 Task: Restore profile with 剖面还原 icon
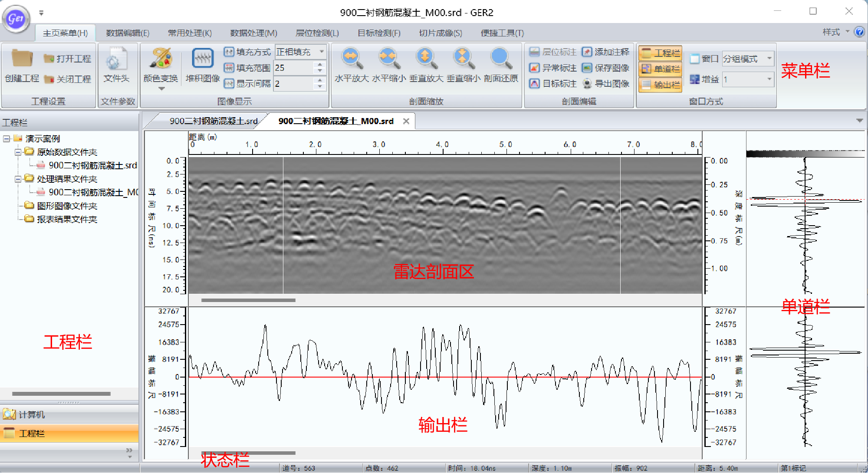501,58
